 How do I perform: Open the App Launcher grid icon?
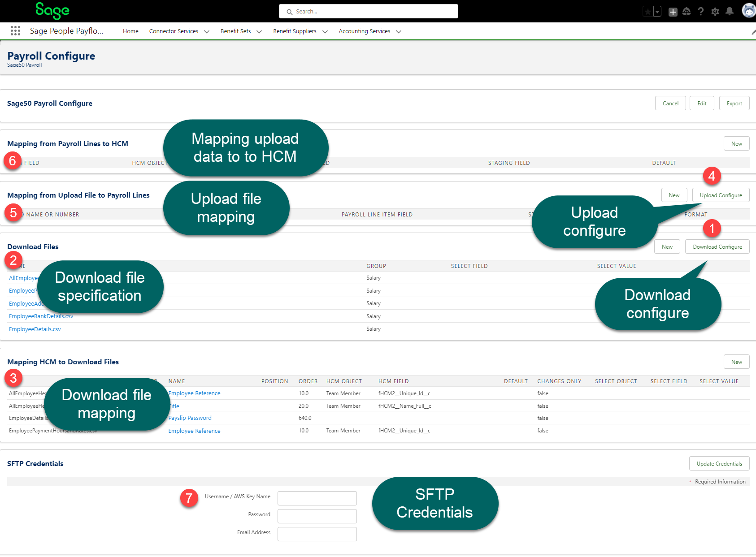pos(15,30)
